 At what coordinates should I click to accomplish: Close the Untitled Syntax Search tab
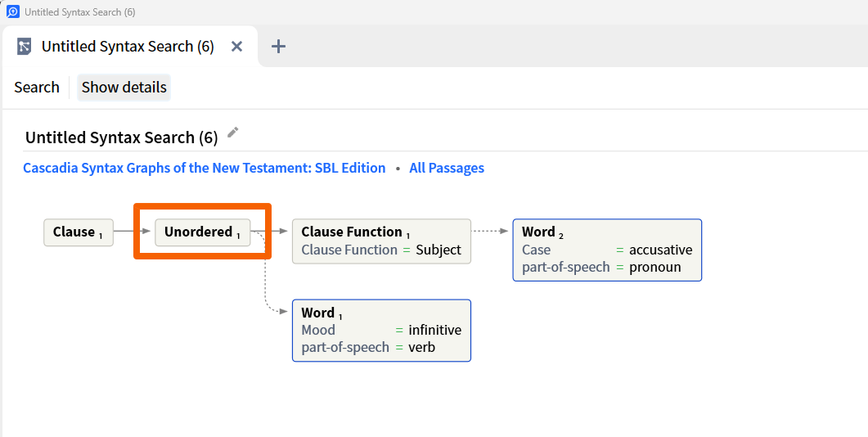236,47
